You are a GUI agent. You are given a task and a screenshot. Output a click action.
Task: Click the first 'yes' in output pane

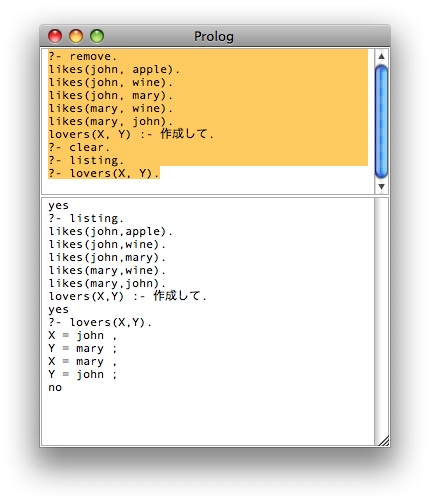tap(58, 206)
